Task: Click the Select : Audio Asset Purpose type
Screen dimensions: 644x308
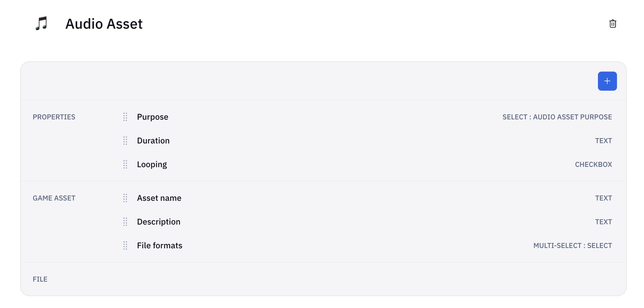Action: [x=557, y=117]
